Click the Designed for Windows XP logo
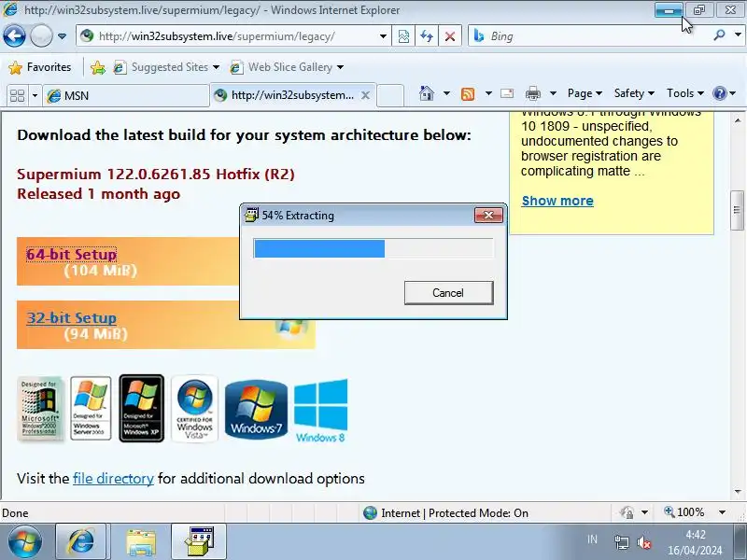747x560 pixels. coord(142,409)
